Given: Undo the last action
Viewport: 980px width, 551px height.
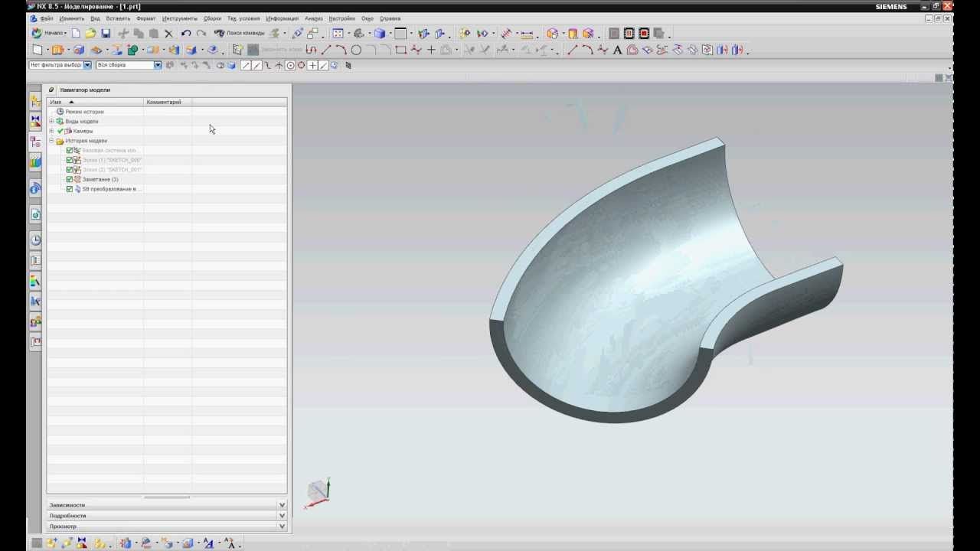Looking at the screenshot, I should pyautogui.click(x=186, y=34).
